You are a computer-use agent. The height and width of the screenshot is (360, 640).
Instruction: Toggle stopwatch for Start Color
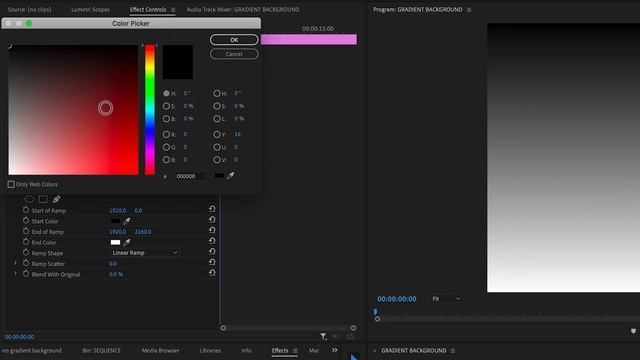(x=26, y=220)
